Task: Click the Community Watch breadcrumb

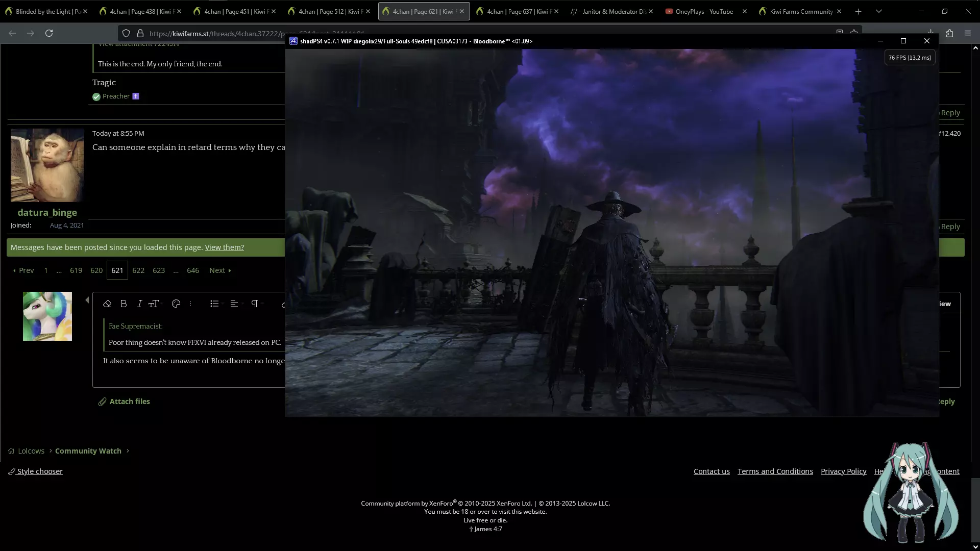Action: pos(88,451)
